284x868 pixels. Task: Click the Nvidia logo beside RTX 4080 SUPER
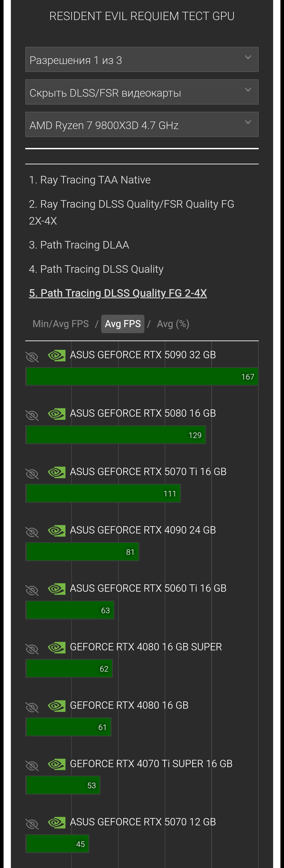pyautogui.click(x=57, y=647)
